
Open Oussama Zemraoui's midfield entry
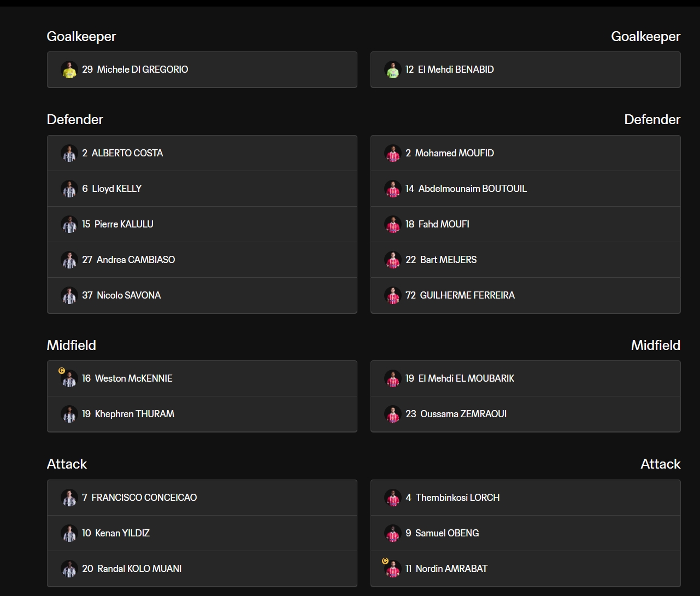pyautogui.click(x=526, y=414)
